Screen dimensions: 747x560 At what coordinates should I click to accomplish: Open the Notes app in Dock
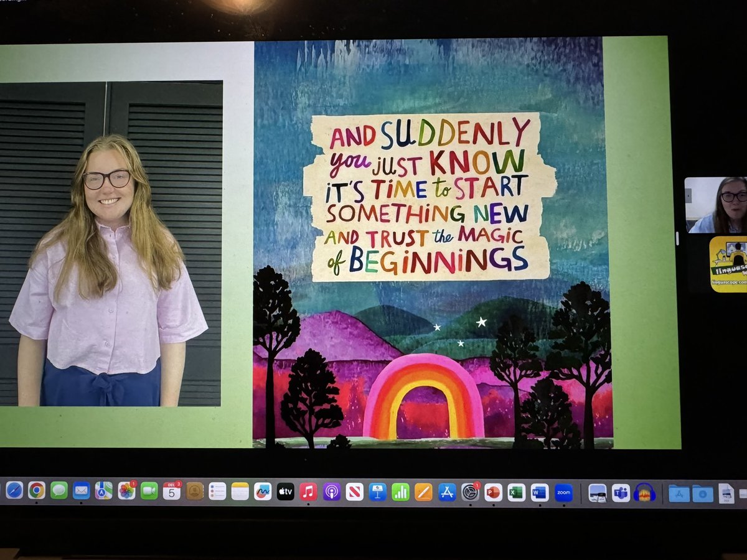pyautogui.click(x=240, y=491)
